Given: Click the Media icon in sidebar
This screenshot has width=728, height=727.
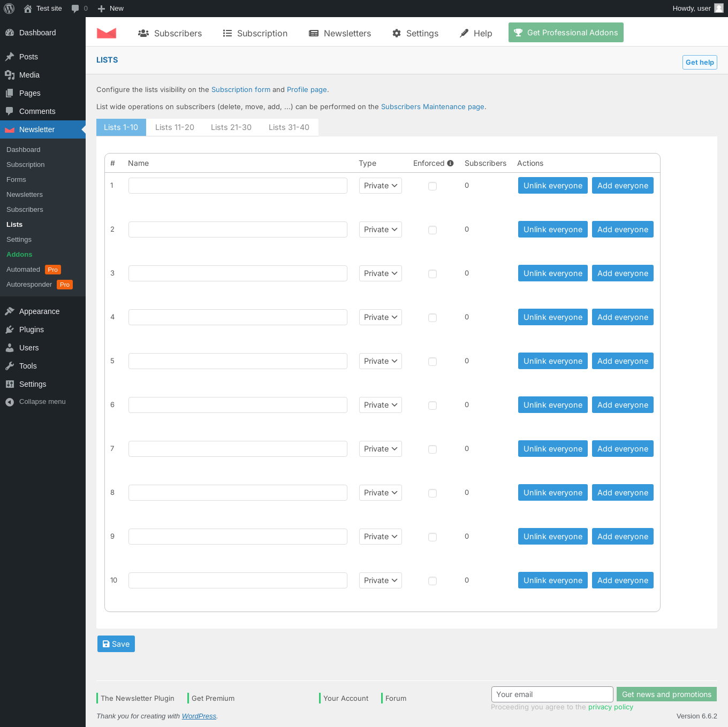Looking at the screenshot, I should [x=10, y=75].
